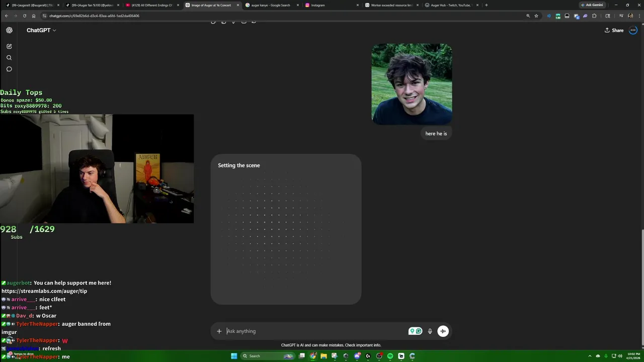The image size is (644, 362).
Task: Start a new chat with the compose icon
Action: click(9, 46)
